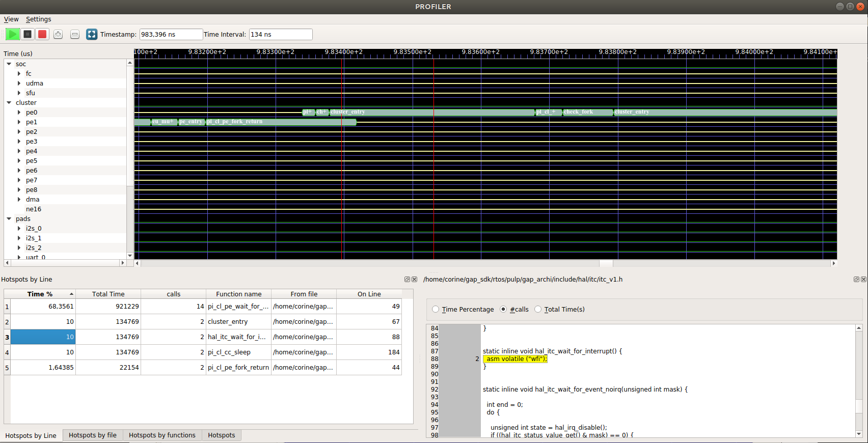Float the source code panel
The width and height of the screenshot is (868, 443).
click(x=856, y=279)
